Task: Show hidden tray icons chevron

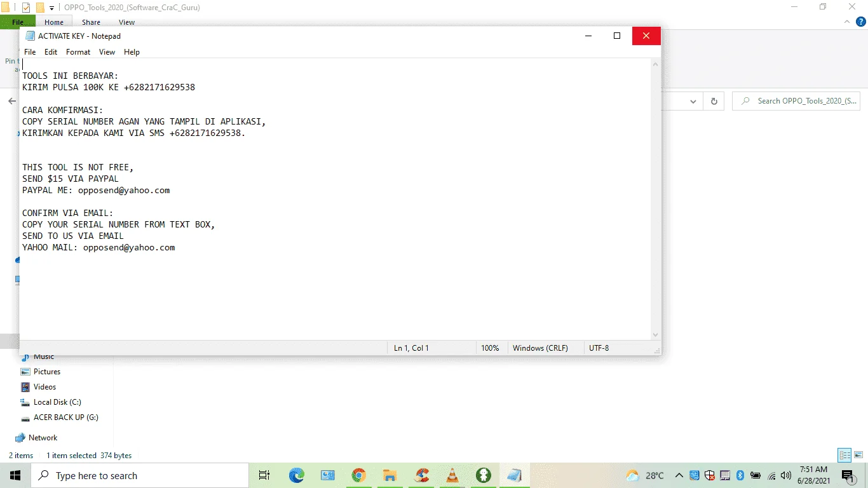Action: click(x=679, y=475)
